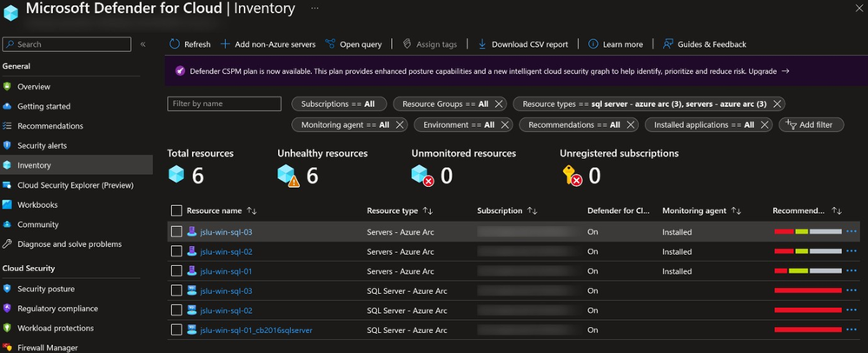The image size is (868, 353).
Task: Check the jslu-win-sql-02 Servers - Azure Arc row
Action: (176, 251)
